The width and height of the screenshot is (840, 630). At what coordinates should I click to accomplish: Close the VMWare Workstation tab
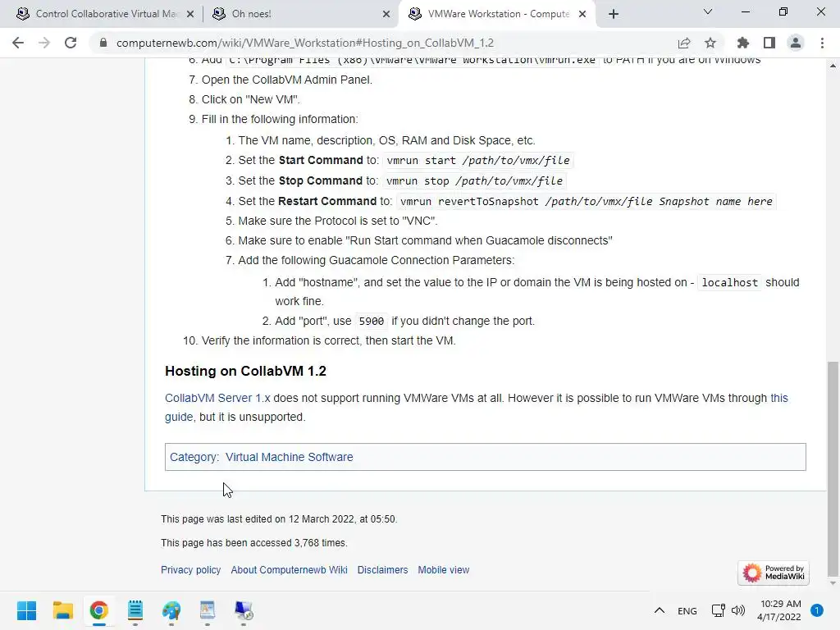point(582,15)
